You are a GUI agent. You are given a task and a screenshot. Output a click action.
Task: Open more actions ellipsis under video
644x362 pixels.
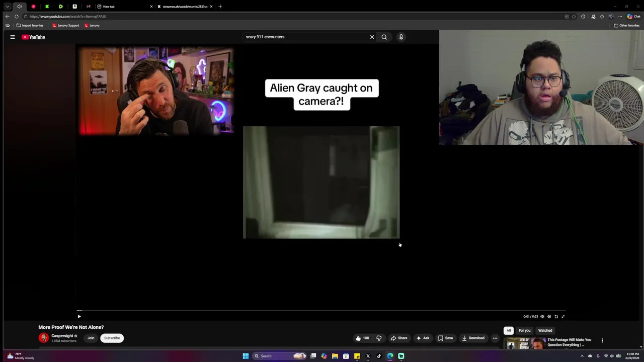coord(495,338)
